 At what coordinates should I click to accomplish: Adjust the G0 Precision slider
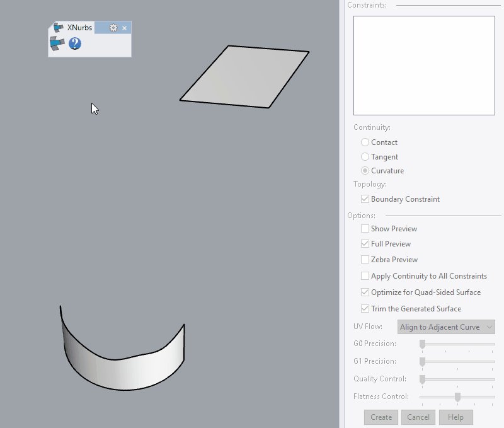(x=423, y=344)
